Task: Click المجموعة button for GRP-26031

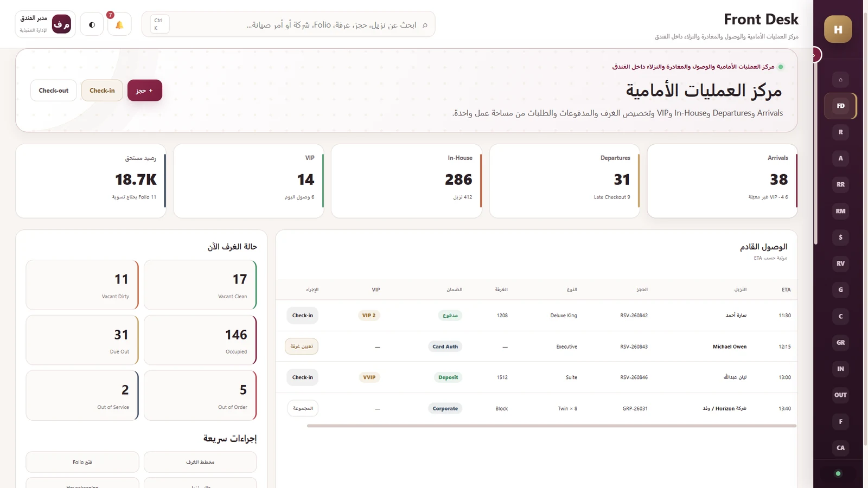Action: pos(303,408)
